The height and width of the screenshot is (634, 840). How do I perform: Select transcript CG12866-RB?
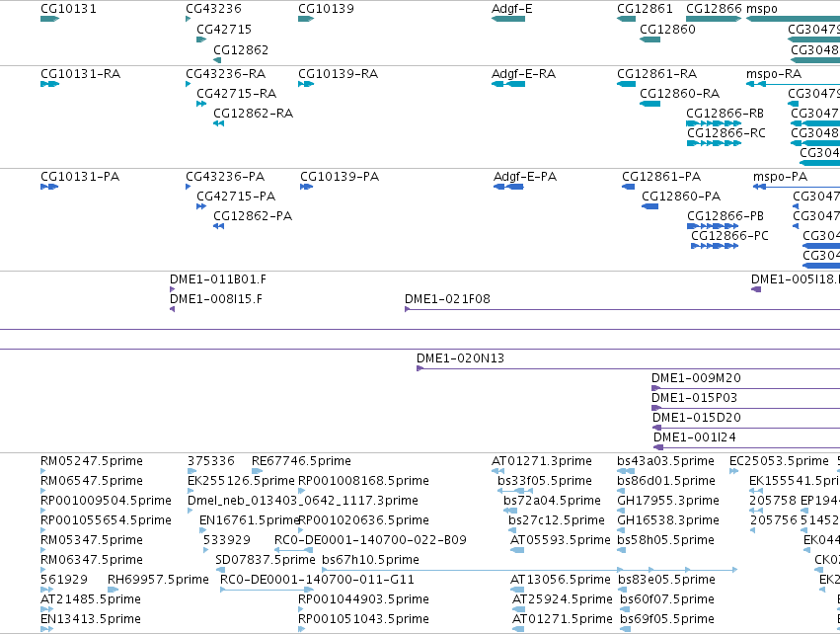725,114
